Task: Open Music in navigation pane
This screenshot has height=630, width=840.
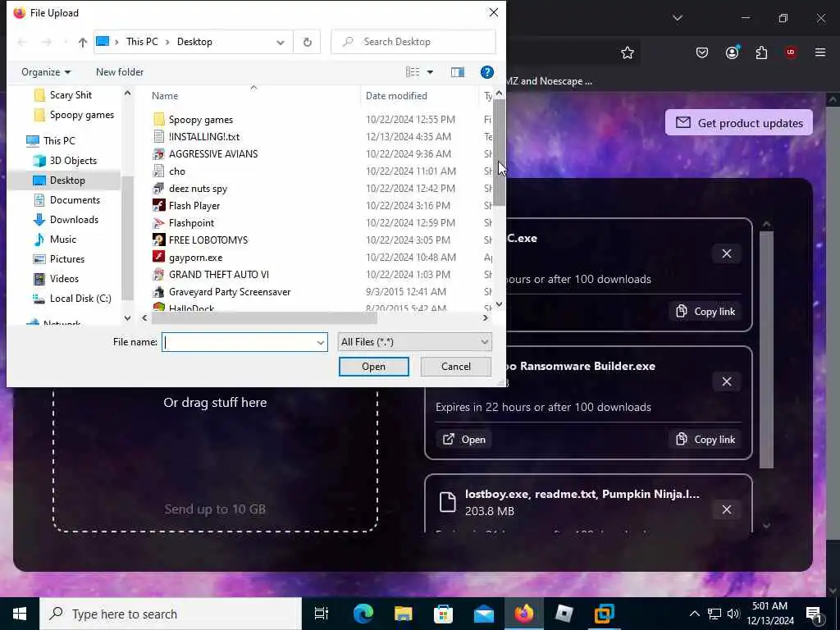Action: (x=62, y=240)
